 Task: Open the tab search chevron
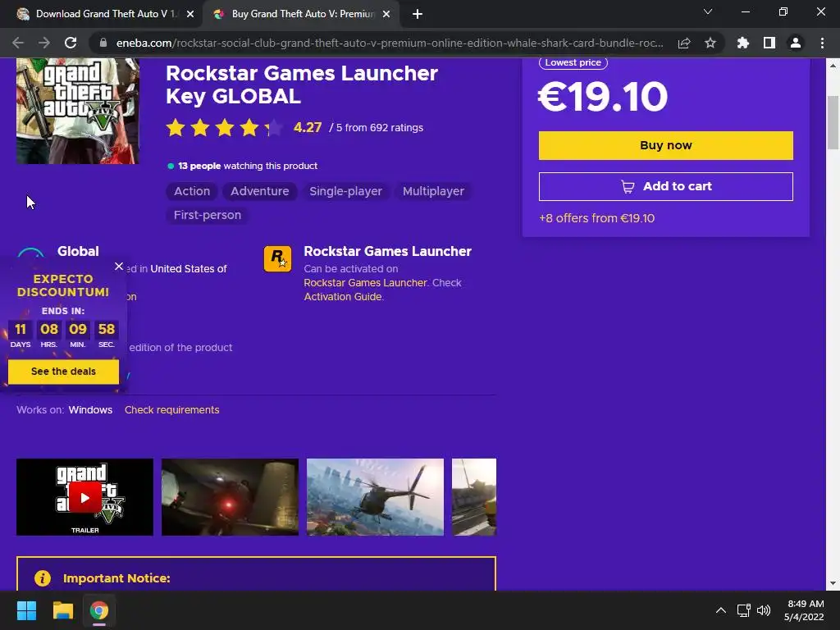coord(708,11)
